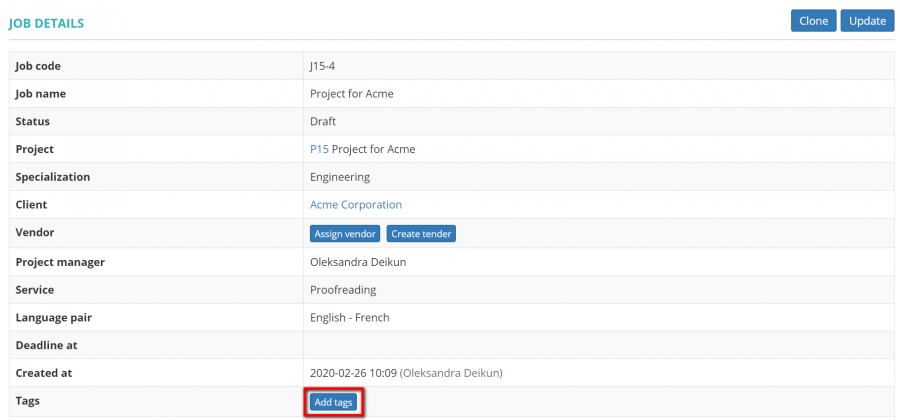Assign a vendor to this job

click(345, 234)
